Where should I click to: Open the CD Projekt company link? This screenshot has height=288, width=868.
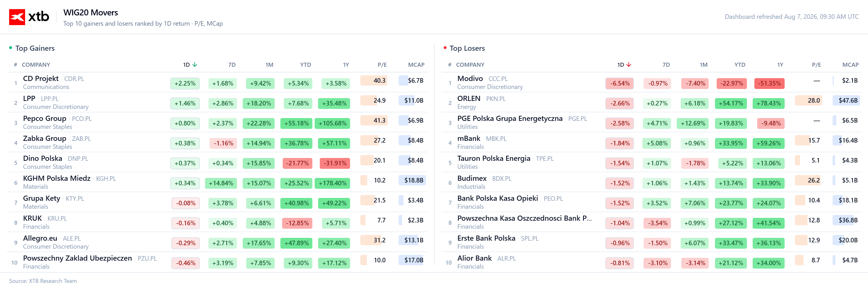(x=41, y=78)
